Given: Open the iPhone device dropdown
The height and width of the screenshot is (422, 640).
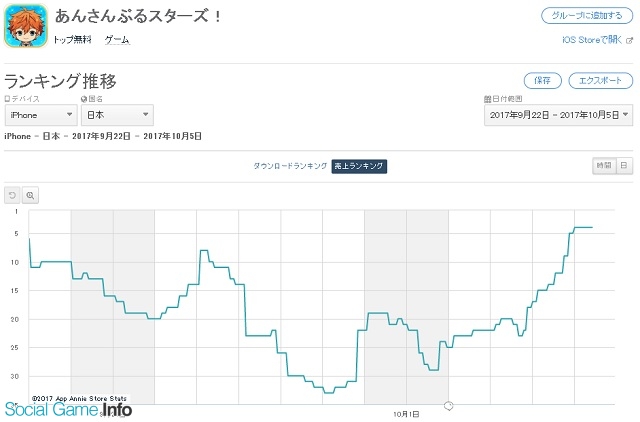Looking at the screenshot, I should coord(39,116).
